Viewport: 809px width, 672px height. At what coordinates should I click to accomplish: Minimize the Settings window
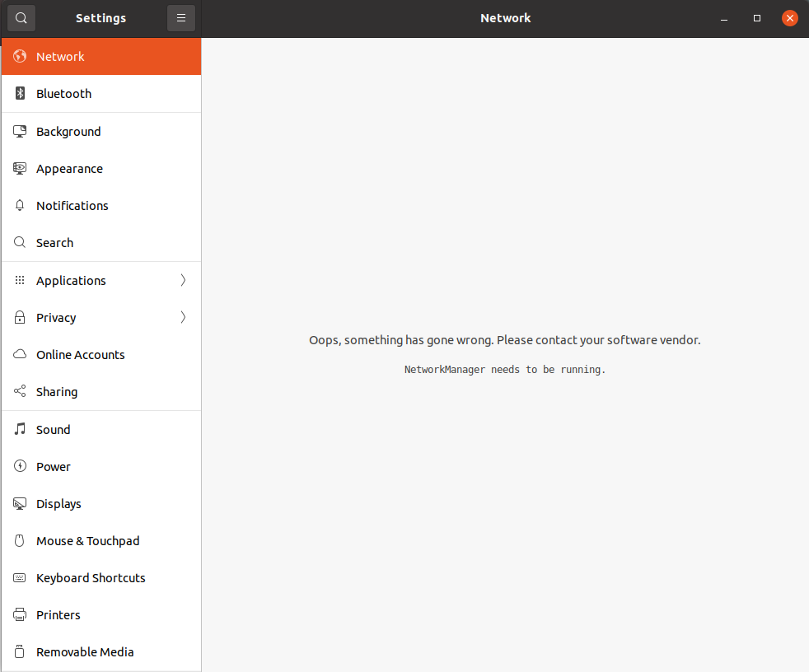tap(724, 18)
